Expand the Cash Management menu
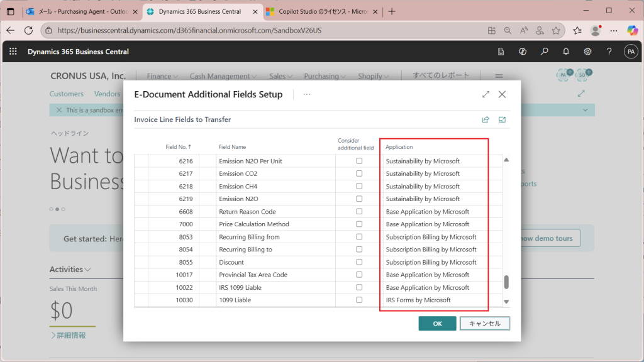The height and width of the screenshot is (362, 644). click(223, 76)
